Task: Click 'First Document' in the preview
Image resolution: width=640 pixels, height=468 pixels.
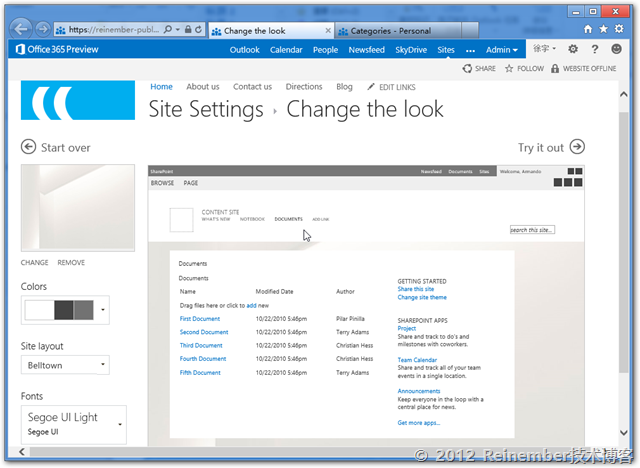Action: coord(200,319)
